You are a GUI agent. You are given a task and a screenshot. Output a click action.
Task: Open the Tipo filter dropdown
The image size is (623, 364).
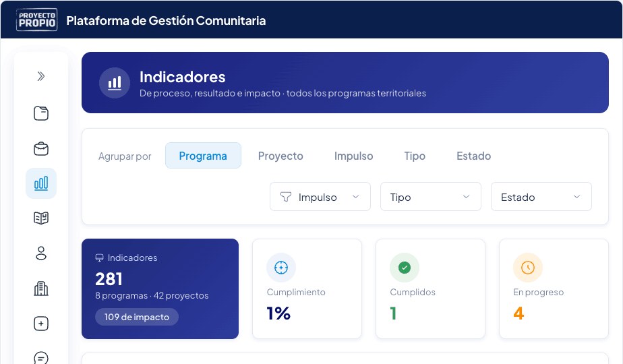click(431, 196)
